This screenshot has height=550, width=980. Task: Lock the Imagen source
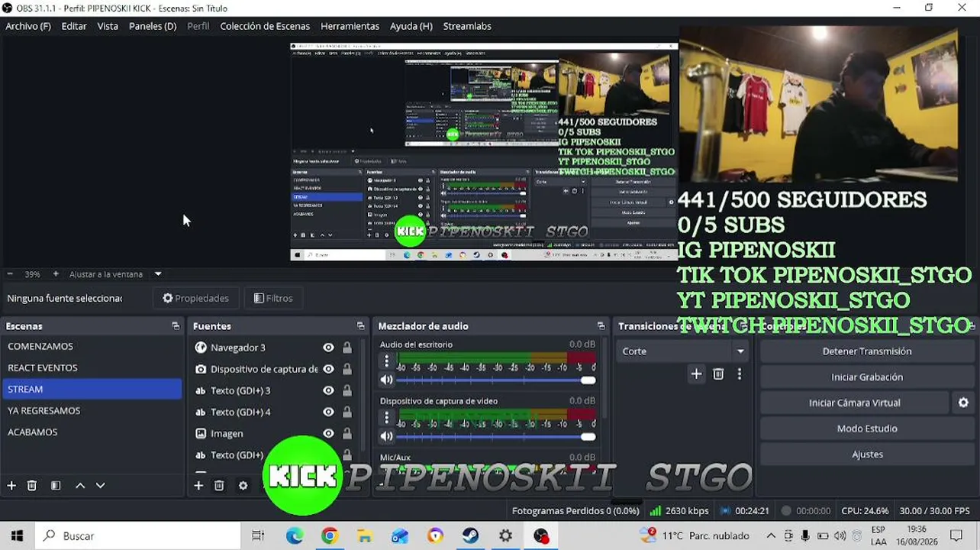[347, 433]
